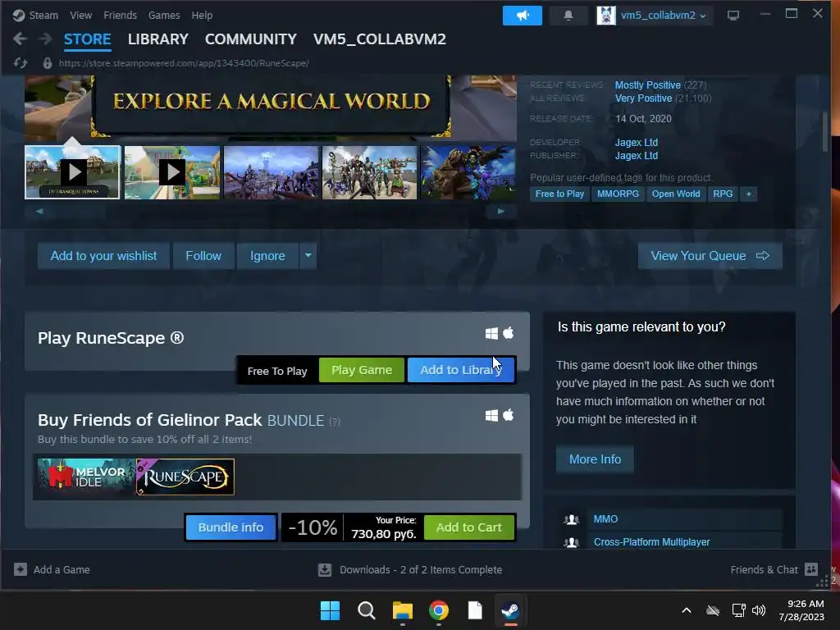Expand the Ignore options dropdown arrow
The image size is (840, 630).
pos(308,256)
